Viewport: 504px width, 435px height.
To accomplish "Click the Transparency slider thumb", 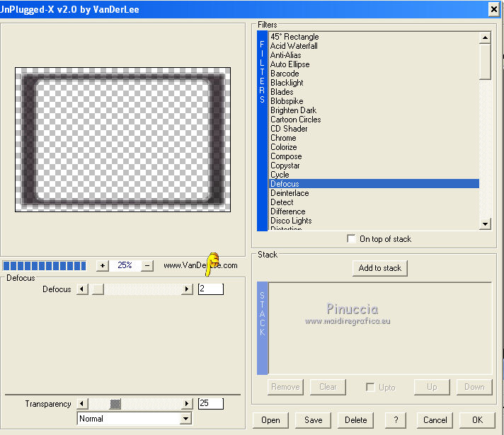I will click(115, 403).
